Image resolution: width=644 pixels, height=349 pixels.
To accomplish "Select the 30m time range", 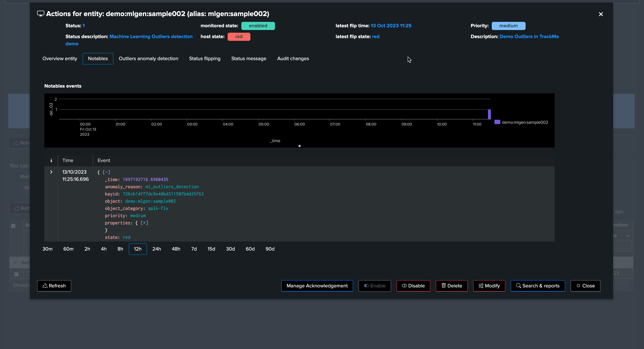I will [x=48, y=249].
